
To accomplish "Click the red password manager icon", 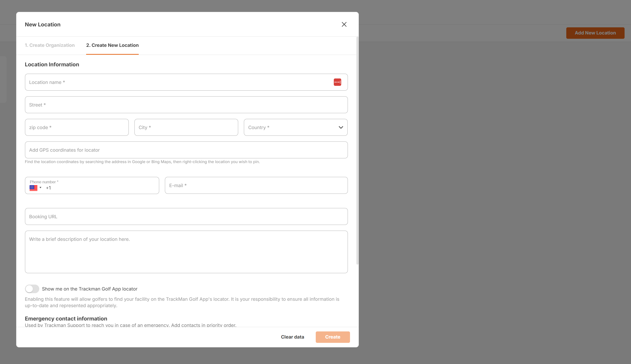I will point(337,82).
